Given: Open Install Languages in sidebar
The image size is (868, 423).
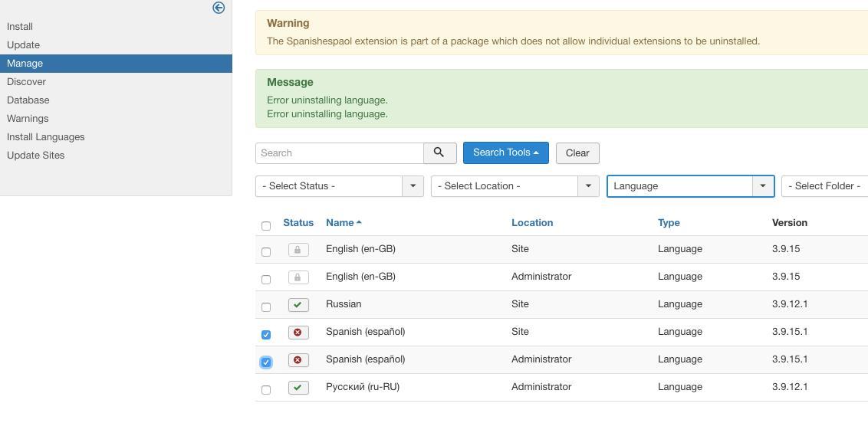Looking at the screenshot, I should point(46,137).
